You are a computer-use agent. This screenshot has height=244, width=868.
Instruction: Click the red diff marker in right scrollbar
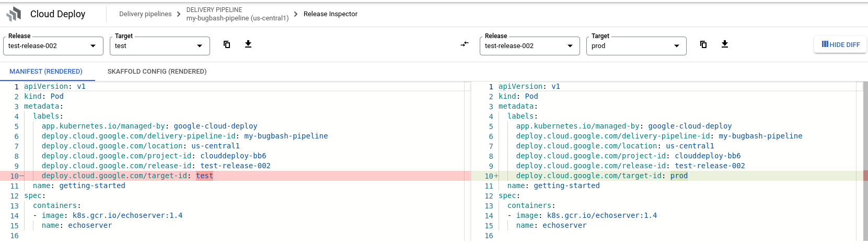865,176
